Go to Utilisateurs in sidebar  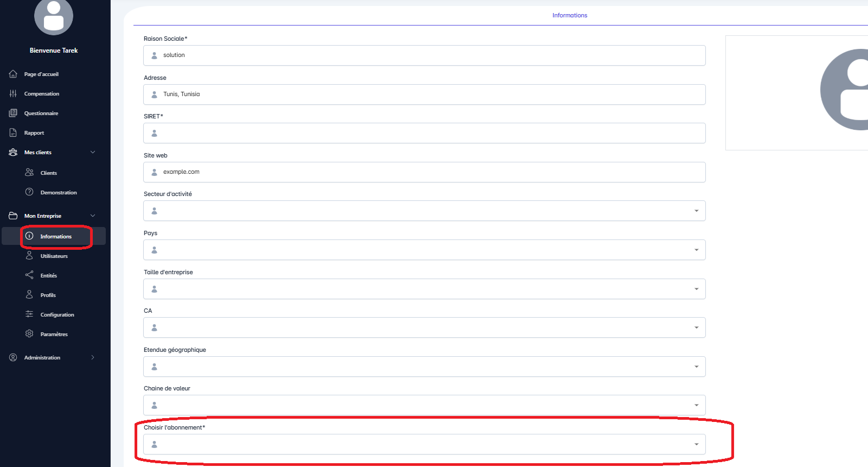click(x=54, y=256)
